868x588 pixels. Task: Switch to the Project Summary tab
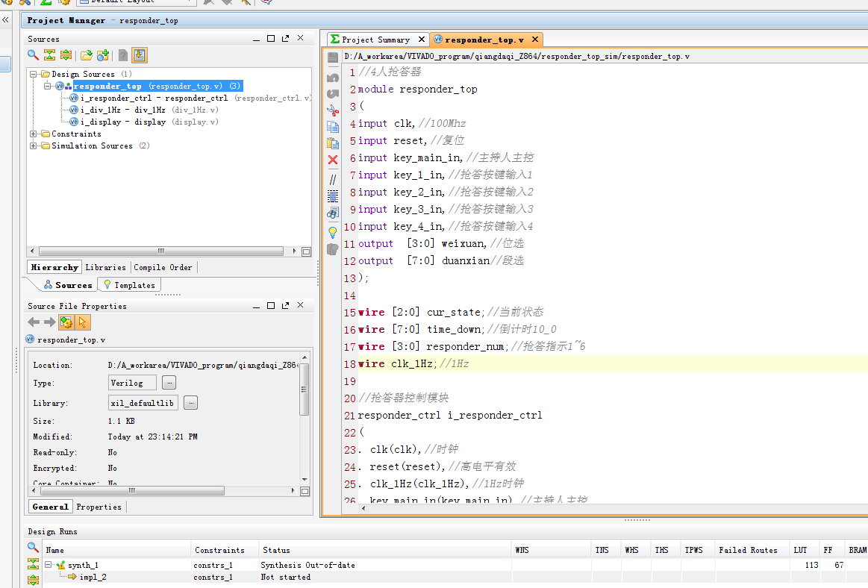(375, 40)
